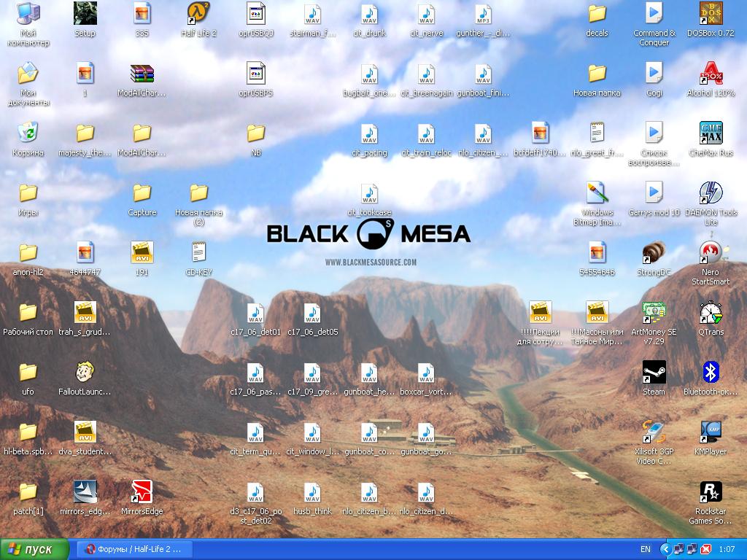Open the Nero StartSmart shortcut

[711, 252]
